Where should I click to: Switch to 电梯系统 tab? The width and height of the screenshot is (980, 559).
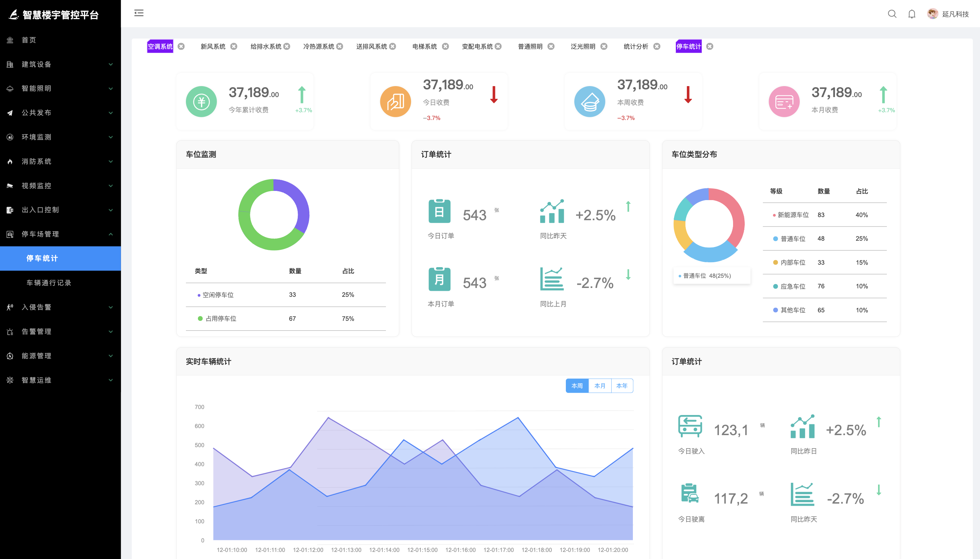424,47
